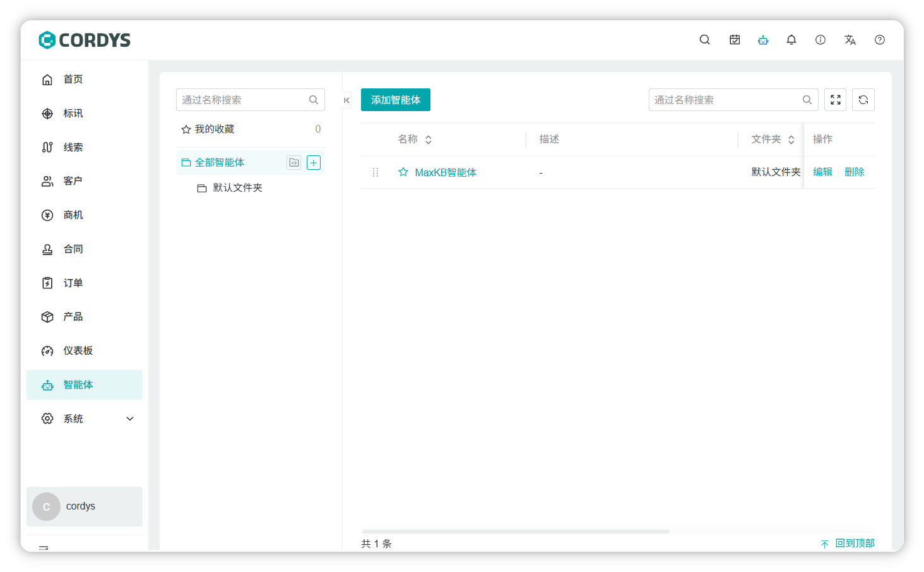Toggle fullscreen for agent table
924x572 pixels.
point(836,100)
